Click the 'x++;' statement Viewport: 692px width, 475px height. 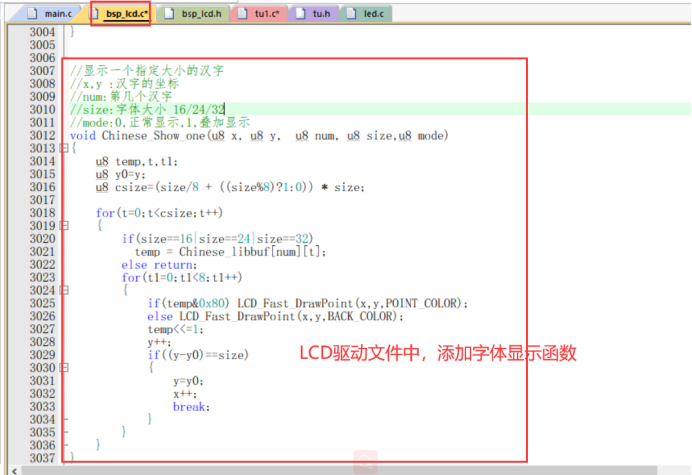pyautogui.click(x=185, y=394)
